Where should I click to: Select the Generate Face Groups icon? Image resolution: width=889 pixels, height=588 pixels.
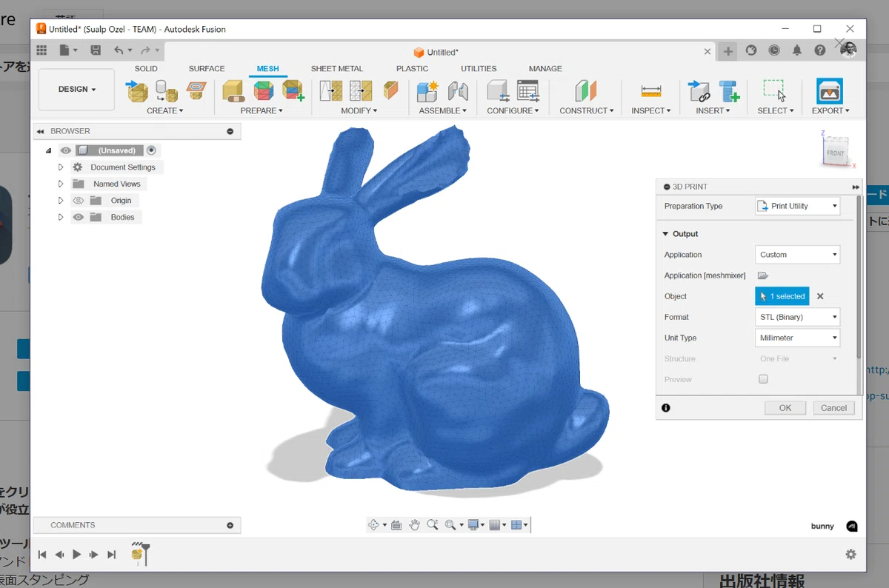click(264, 91)
